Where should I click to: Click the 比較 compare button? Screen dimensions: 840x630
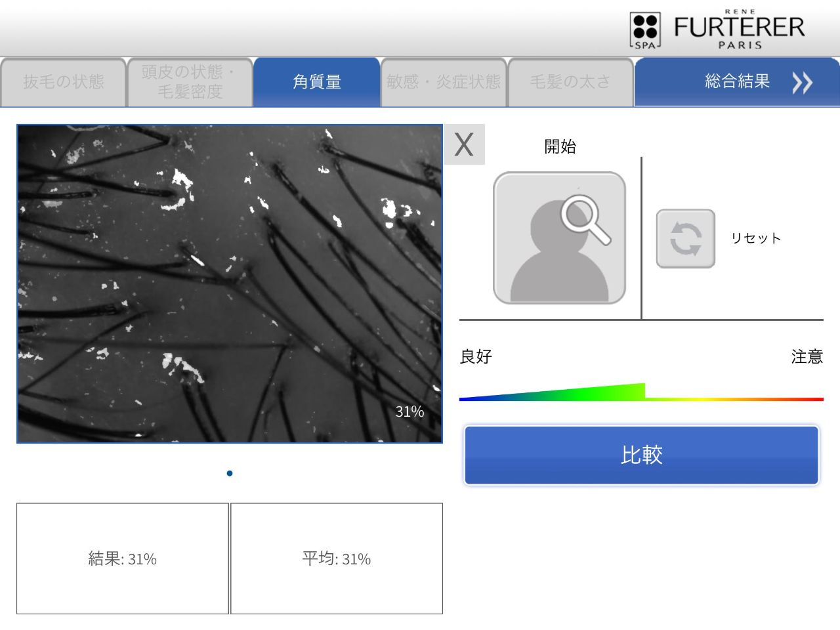642,455
